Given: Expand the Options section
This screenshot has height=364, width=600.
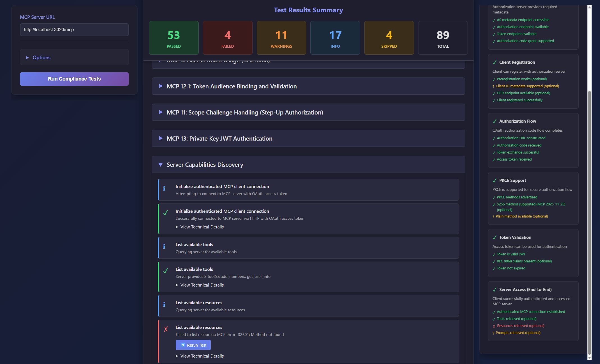Looking at the screenshot, I should [x=74, y=57].
